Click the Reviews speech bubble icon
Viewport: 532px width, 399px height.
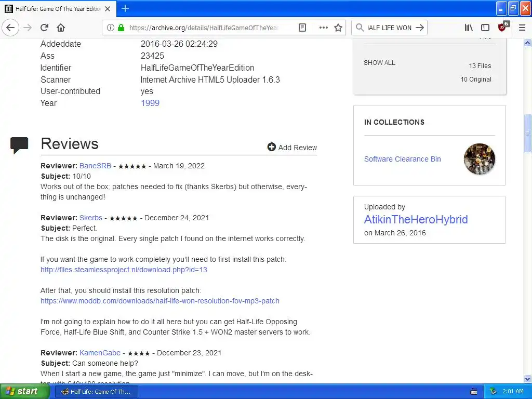point(19,145)
